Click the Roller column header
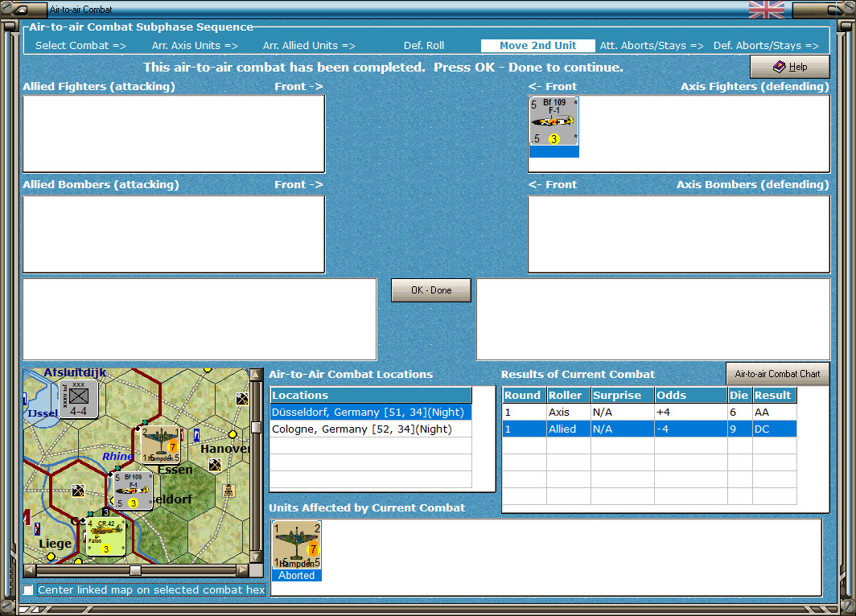Viewport: 856px width, 616px height. (x=568, y=395)
